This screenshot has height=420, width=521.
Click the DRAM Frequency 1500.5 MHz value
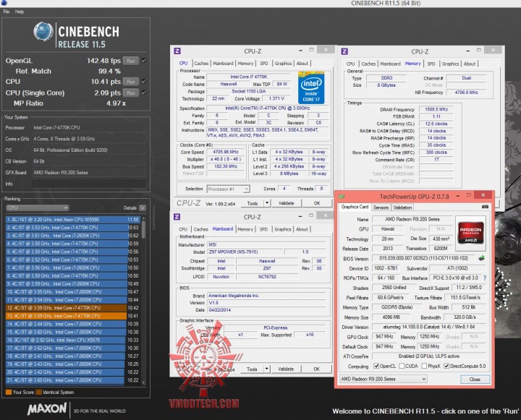436,109
